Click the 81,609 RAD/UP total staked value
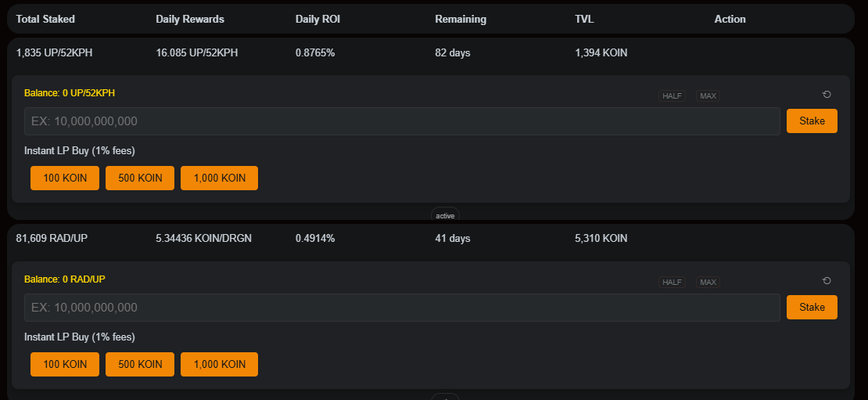This screenshot has width=868, height=400. (52, 238)
